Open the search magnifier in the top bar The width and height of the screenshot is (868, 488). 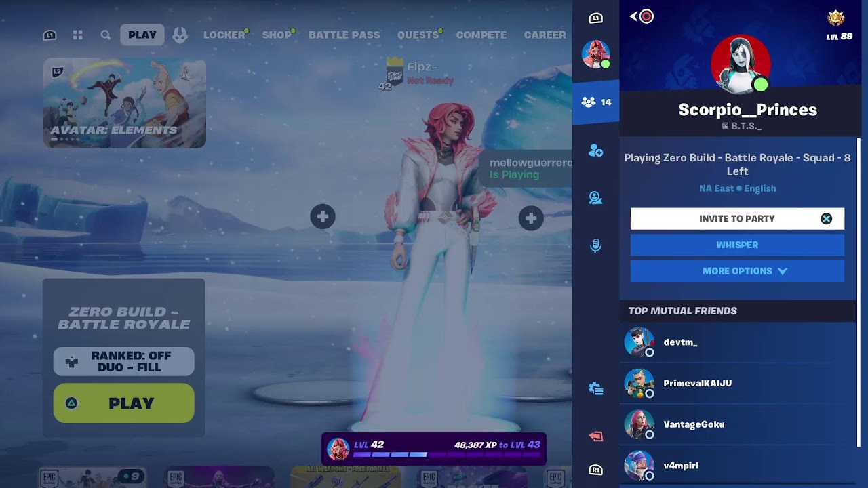coord(106,35)
